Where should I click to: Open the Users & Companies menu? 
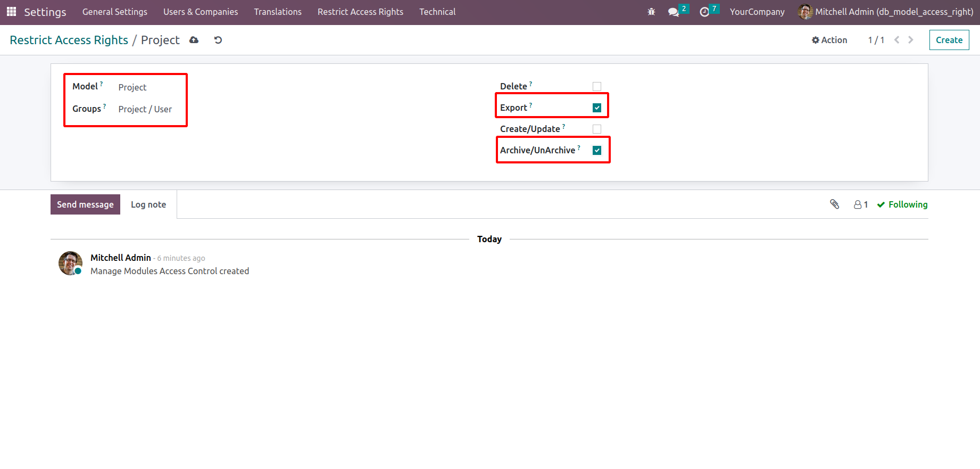pyautogui.click(x=201, y=12)
